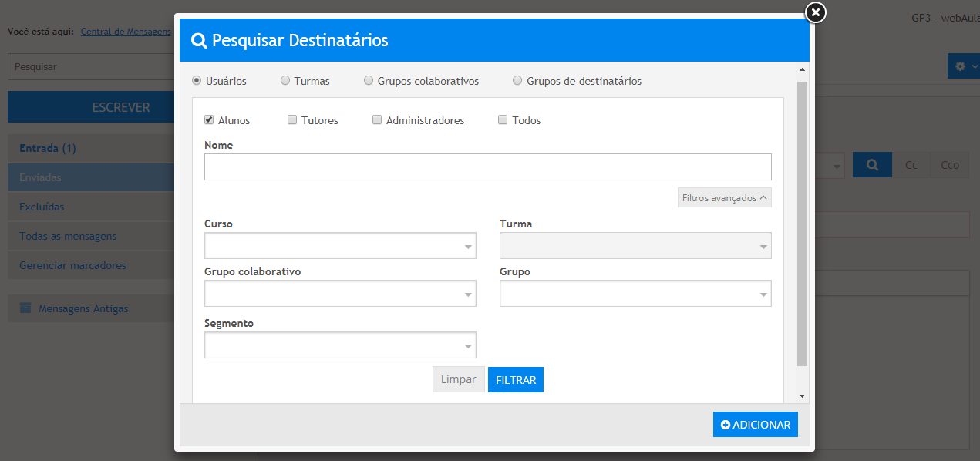Open the gear settings menu
The image size is (980, 461).
[962, 66]
